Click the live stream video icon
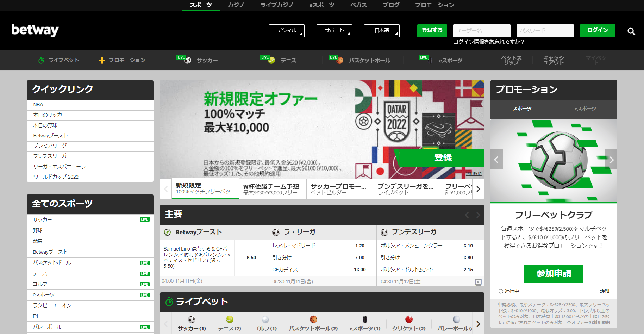The image size is (644, 334). point(478,282)
